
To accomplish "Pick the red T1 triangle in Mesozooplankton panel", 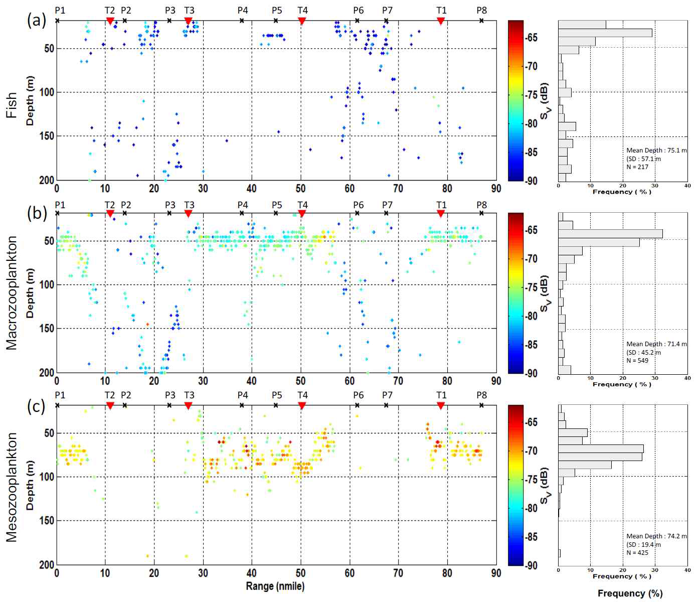I will [441, 405].
